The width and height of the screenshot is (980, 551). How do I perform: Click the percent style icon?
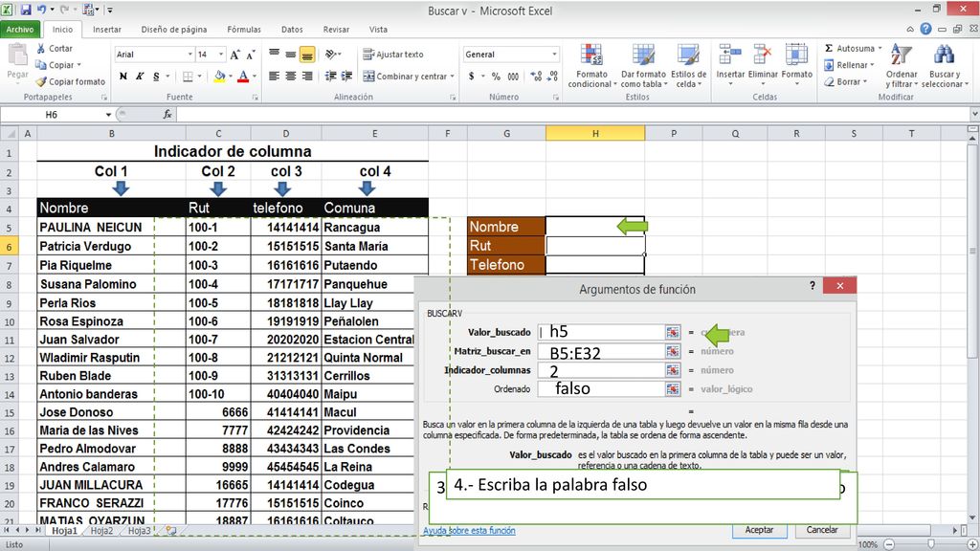(x=496, y=77)
